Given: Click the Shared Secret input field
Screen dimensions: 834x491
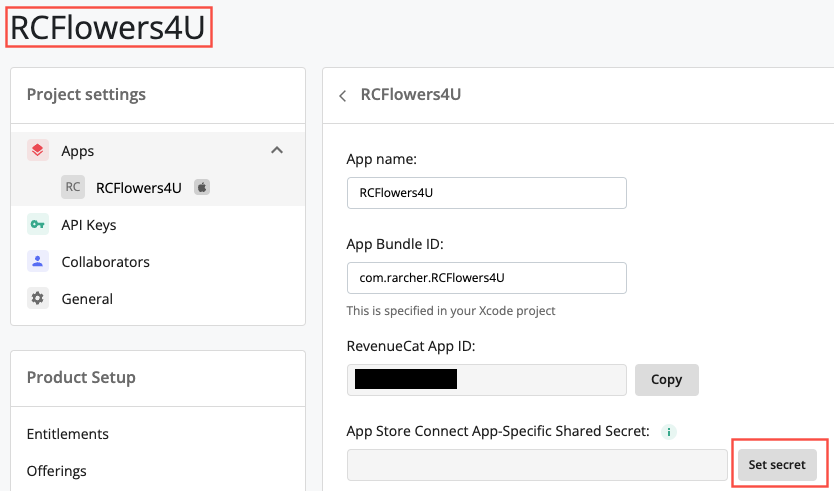Looking at the screenshot, I should [537, 464].
